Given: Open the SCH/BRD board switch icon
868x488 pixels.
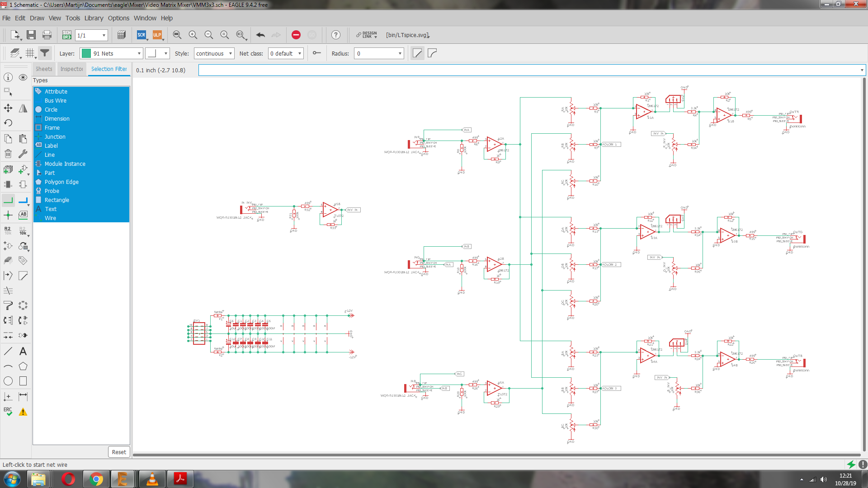Looking at the screenshot, I should (67, 35).
